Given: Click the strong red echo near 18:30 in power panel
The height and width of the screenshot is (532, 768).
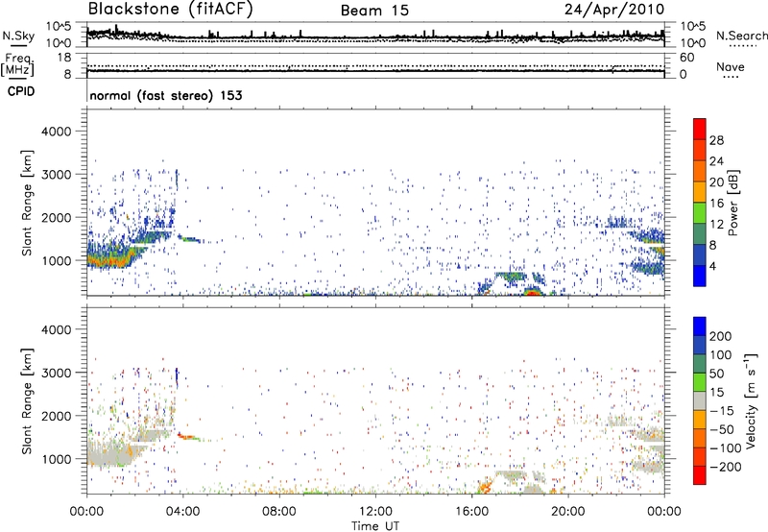Looking at the screenshot, I should (x=532, y=293).
